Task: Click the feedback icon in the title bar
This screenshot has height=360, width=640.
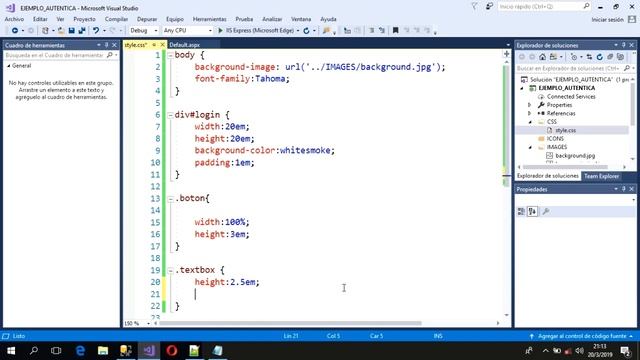Action: click(489, 7)
